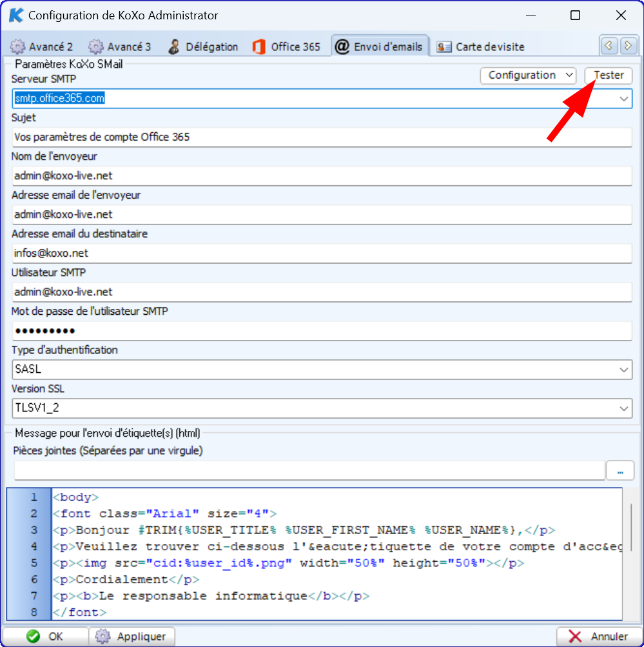This screenshot has height=647, width=644.
Task: Click the SMTP password field
Action: point(322,331)
